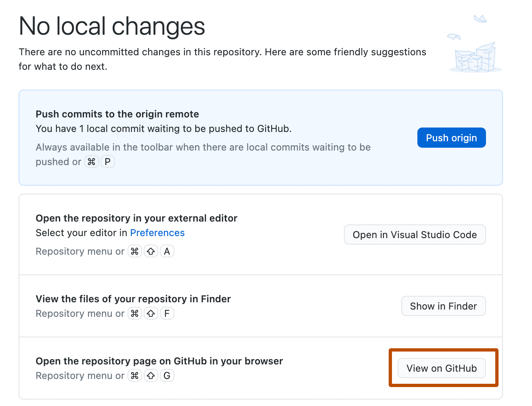Click the A shortcut key badge
This screenshot has width=532, height=406.
coord(167,251)
